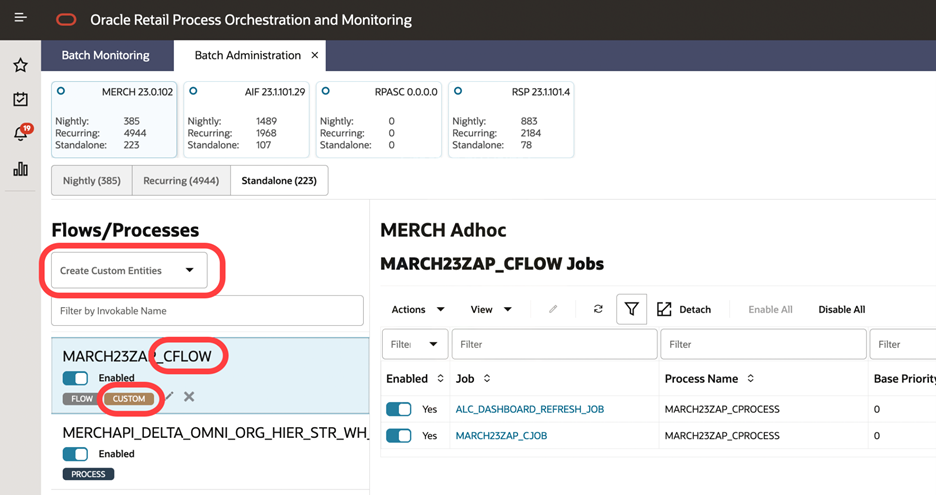Image resolution: width=936 pixels, height=495 pixels.
Task: Open the MARCH23ZAP_CJOB link
Action: click(x=501, y=435)
